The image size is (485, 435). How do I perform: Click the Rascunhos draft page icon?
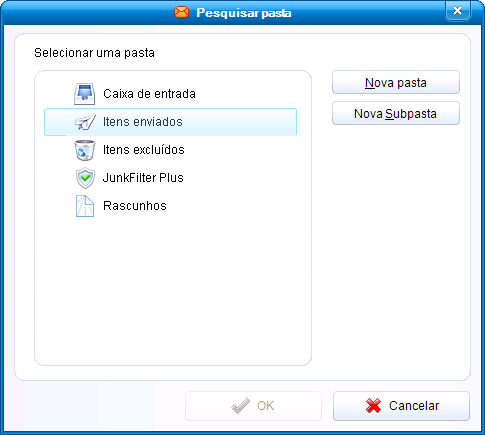(85, 206)
